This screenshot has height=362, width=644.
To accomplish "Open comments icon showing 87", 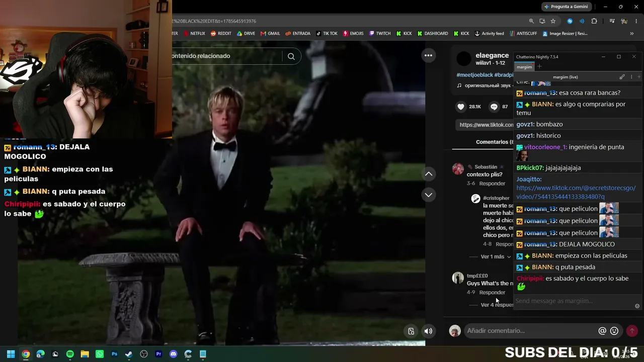I will (494, 107).
